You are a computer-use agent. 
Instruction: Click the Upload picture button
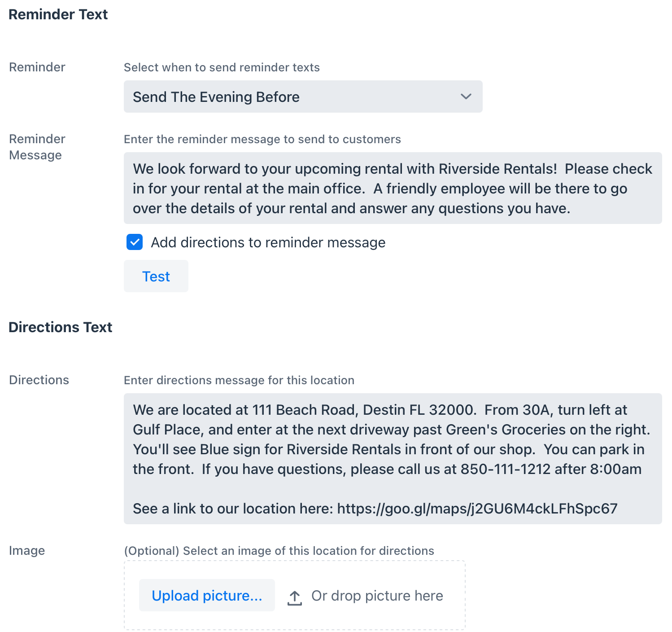pos(207,595)
